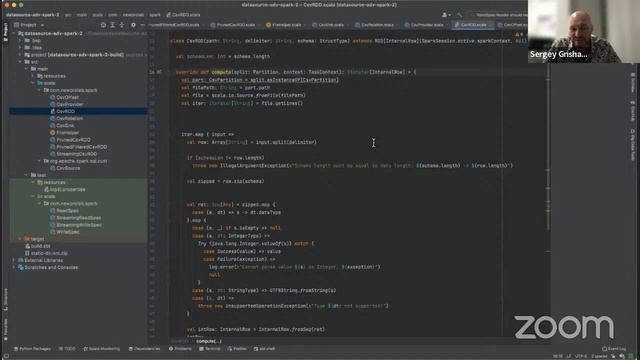Select CsvOffset in the project tree
Screen dimensions: 640x360
point(67,97)
